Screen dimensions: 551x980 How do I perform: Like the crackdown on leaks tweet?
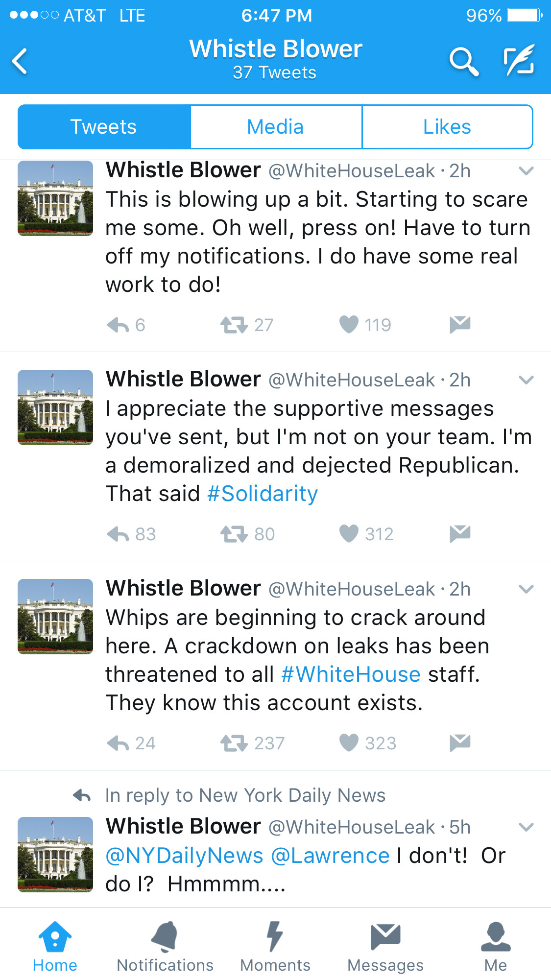tap(349, 742)
